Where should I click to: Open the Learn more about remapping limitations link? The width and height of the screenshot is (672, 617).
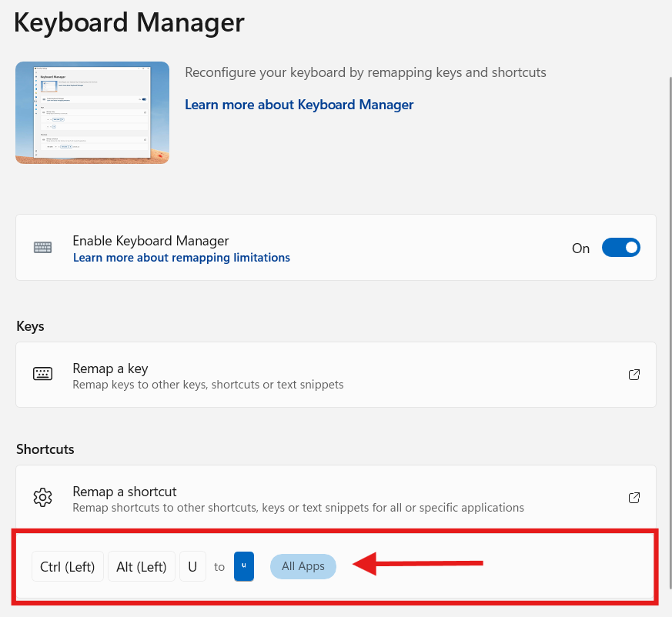pyautogui.click(x=181, y=258)
